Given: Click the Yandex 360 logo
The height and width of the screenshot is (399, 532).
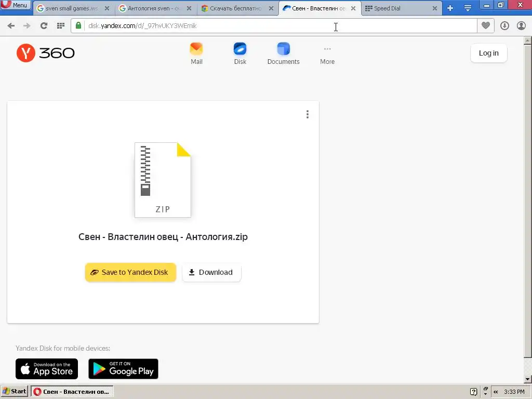Looking at the screenshot, I should (46, 53).
